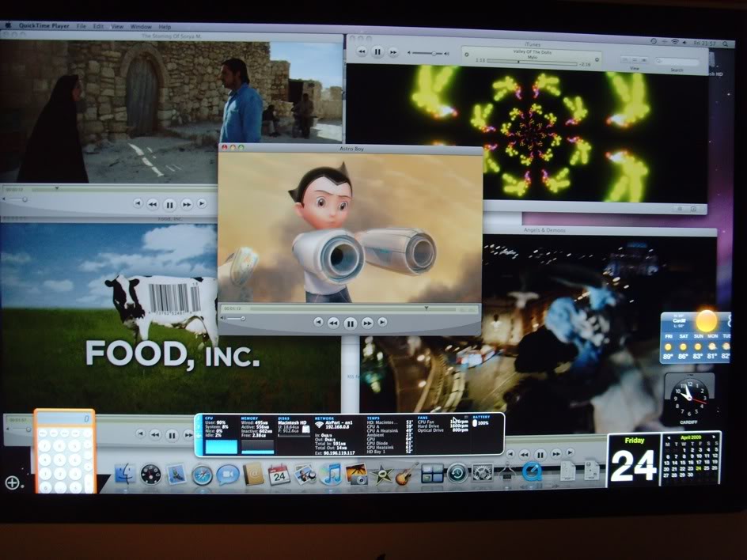Open the Window menu
The image size is (747, 560).
[141, 27]
